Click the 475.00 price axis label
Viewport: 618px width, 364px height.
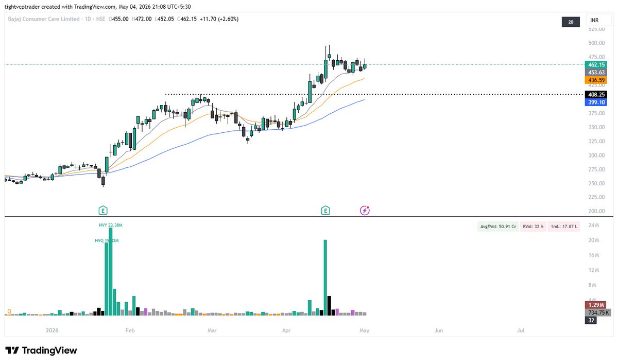coord(595,57)
